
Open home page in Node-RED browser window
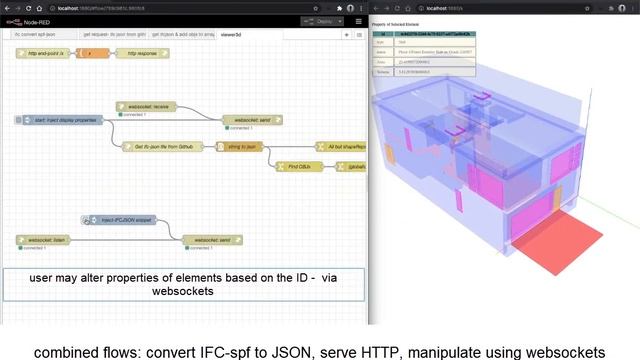tap(39, 8)
